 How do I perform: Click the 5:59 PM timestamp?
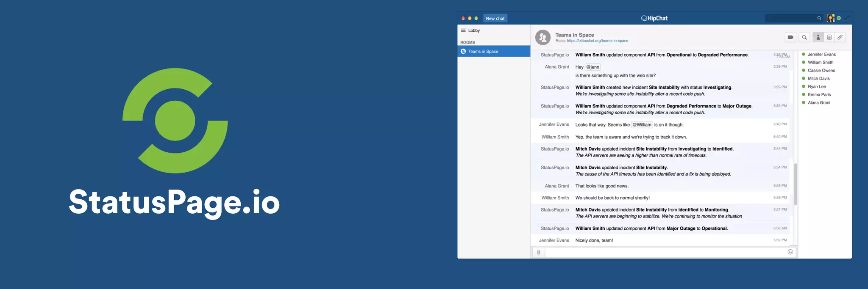tap(780, 240)
